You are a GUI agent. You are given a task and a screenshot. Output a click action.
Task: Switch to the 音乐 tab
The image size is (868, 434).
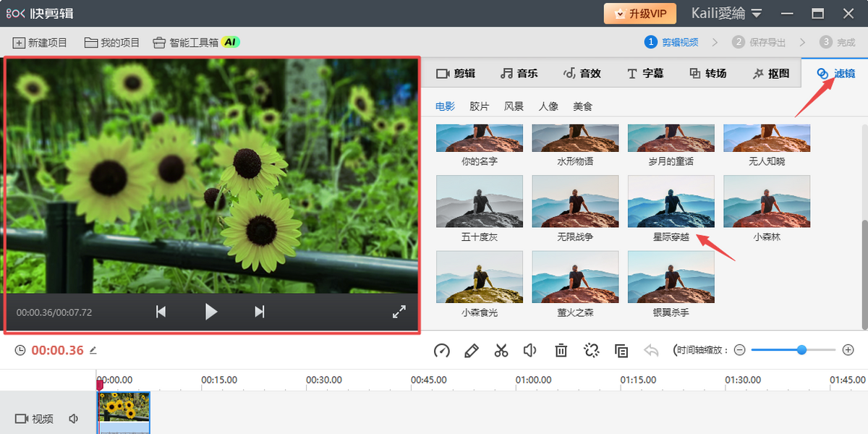[x=519, y=73]
